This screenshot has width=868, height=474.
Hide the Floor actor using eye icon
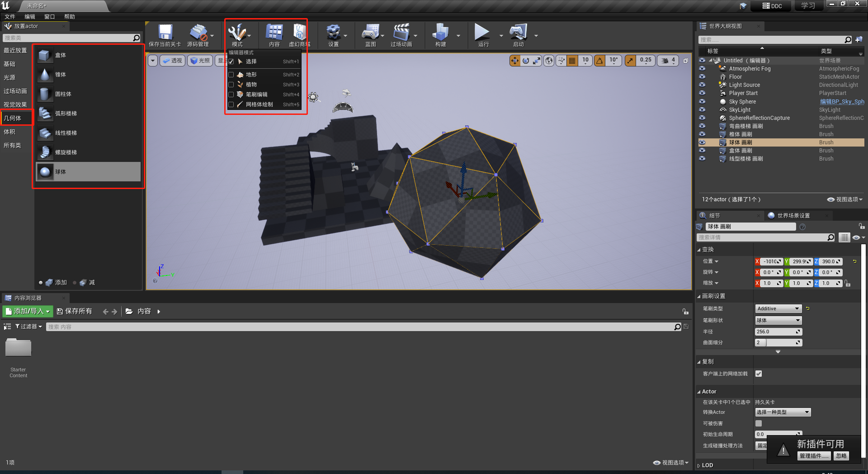tap(702, 77)
